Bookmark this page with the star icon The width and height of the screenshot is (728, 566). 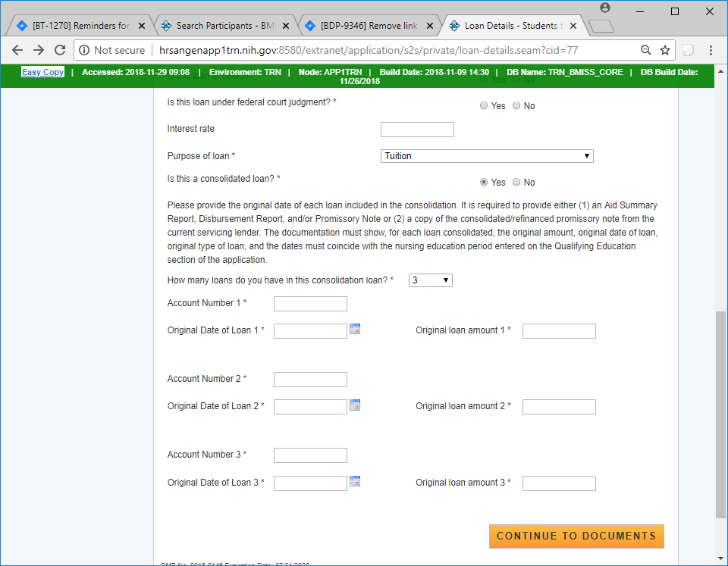[665, 50]
